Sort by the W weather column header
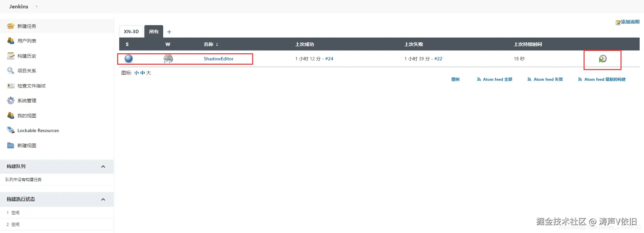Image resolution: width=644 pixels, height=233 pixels. pos(168,44)
